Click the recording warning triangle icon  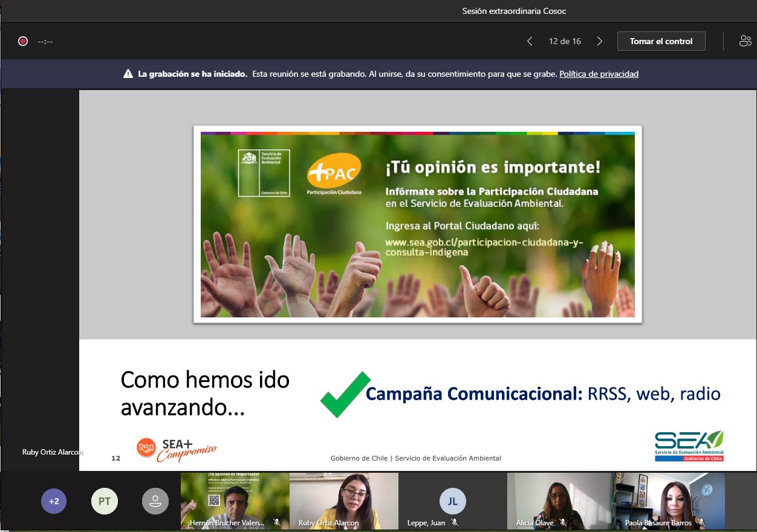[x=128, y=74]
